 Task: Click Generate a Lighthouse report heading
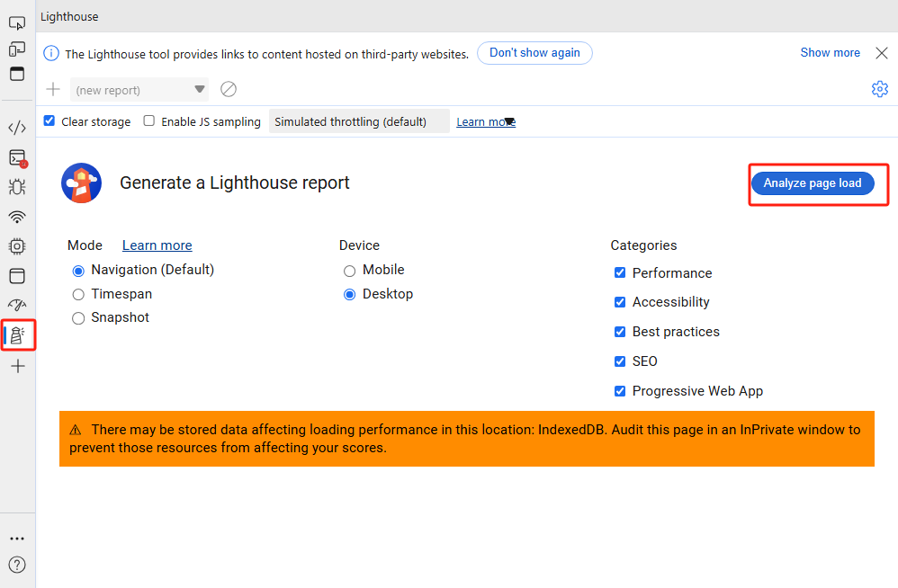pos(234,183)
